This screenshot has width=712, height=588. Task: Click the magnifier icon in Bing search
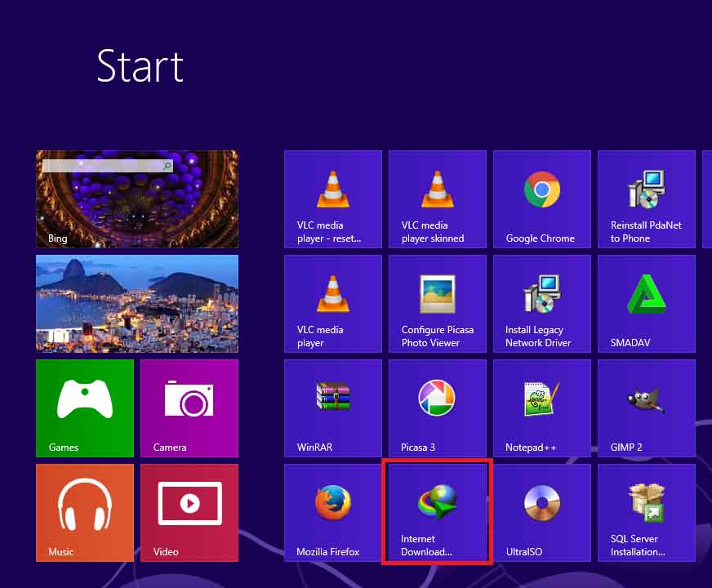(x=167, y=166)
